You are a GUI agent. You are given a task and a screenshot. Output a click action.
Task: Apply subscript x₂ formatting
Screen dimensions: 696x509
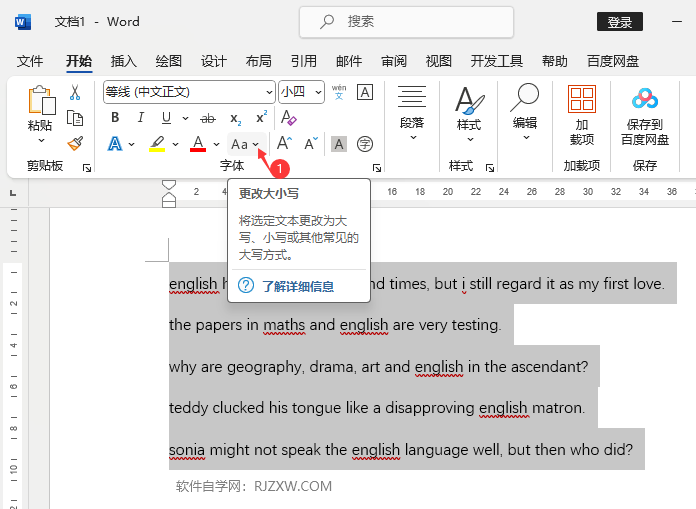[236, 118]
